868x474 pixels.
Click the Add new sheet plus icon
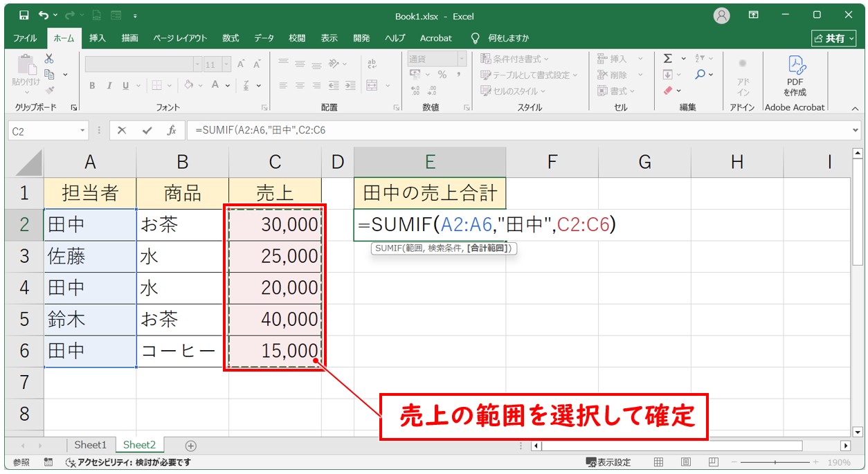[191, 446]
